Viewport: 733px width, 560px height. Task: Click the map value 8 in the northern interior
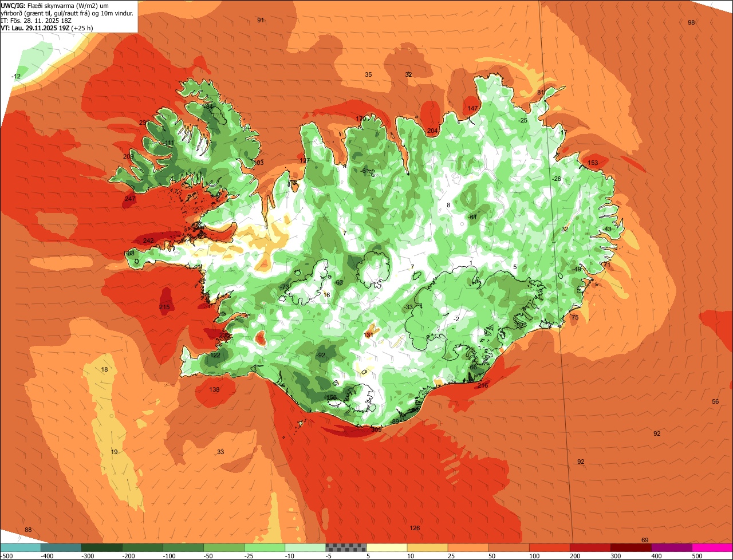(x=449, y=205)
